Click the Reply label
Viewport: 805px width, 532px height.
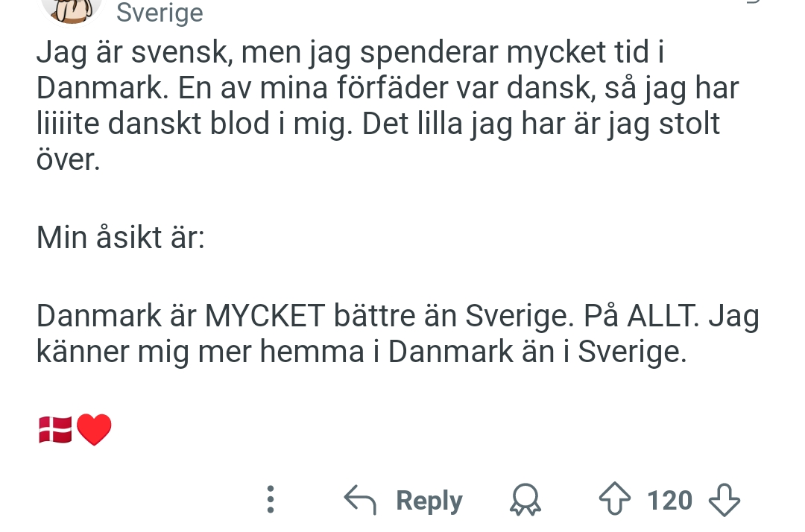click(429, 500)
